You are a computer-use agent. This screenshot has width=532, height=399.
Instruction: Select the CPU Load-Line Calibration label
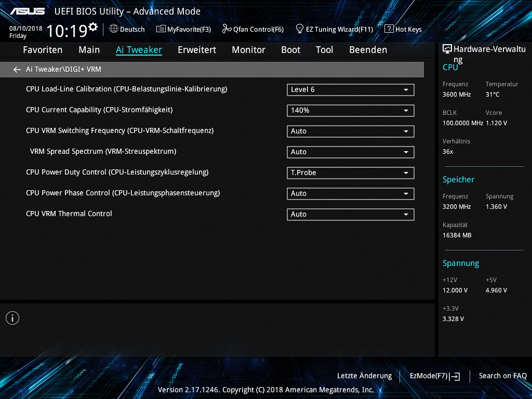127,89
